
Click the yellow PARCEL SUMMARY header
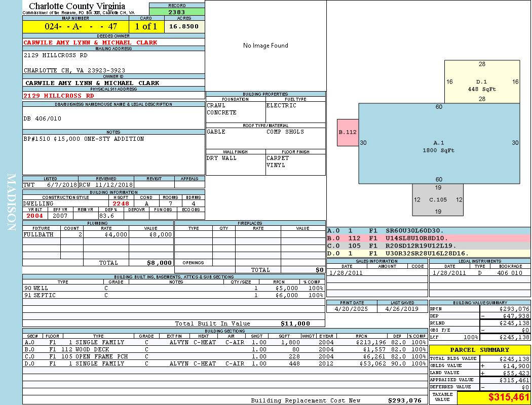pyautogui.click(x=479, y=350)
